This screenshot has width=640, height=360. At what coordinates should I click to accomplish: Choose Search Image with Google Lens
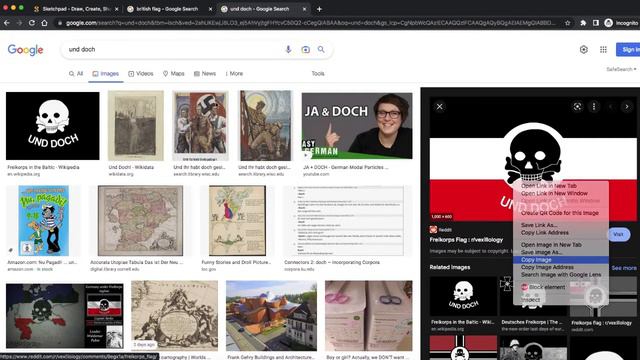[x=561, y=275]
